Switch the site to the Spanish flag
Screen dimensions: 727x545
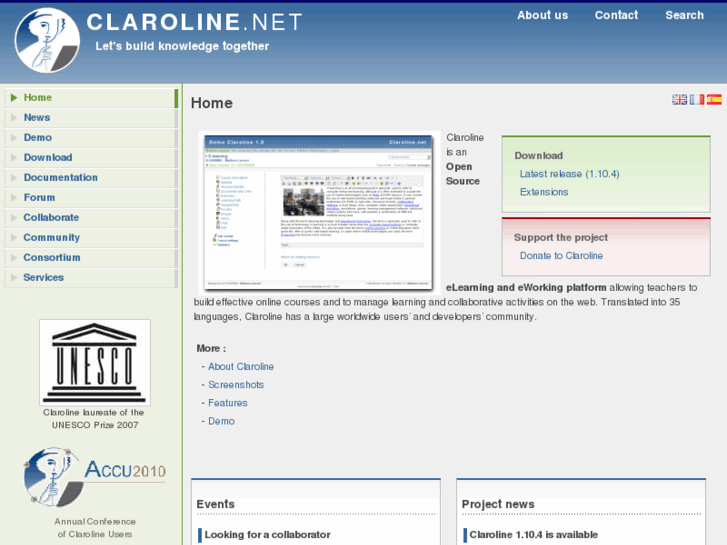714,99
